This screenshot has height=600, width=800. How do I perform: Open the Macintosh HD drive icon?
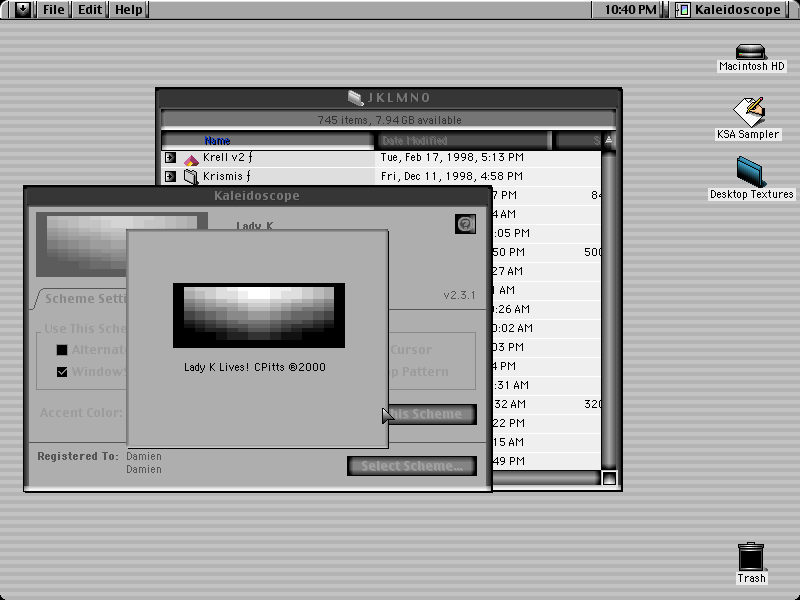click(751, 52)
